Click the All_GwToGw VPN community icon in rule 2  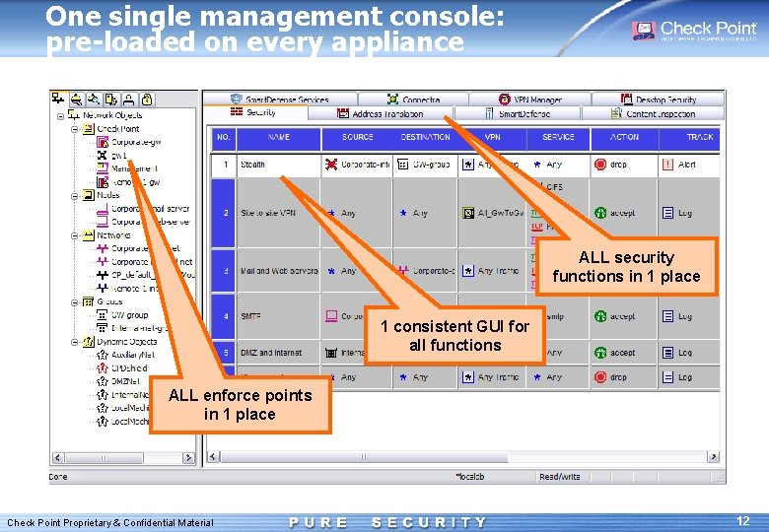tap(468, 213)
